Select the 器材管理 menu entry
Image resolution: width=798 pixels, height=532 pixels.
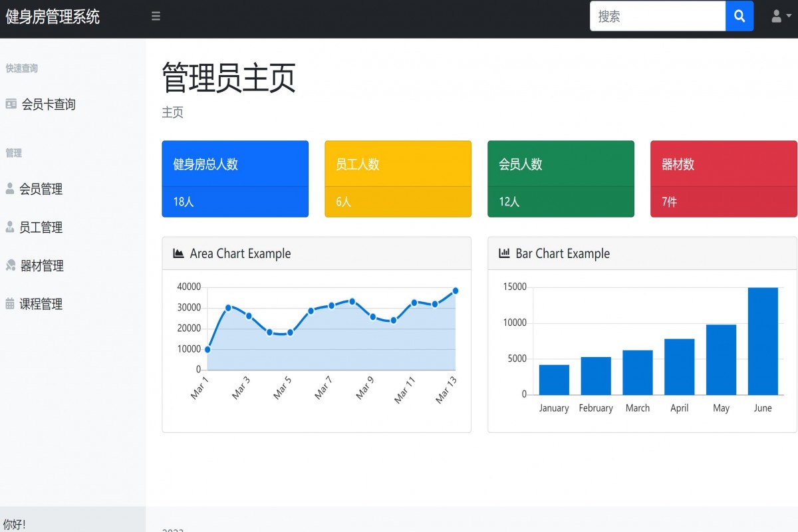[x=43, y=265]
